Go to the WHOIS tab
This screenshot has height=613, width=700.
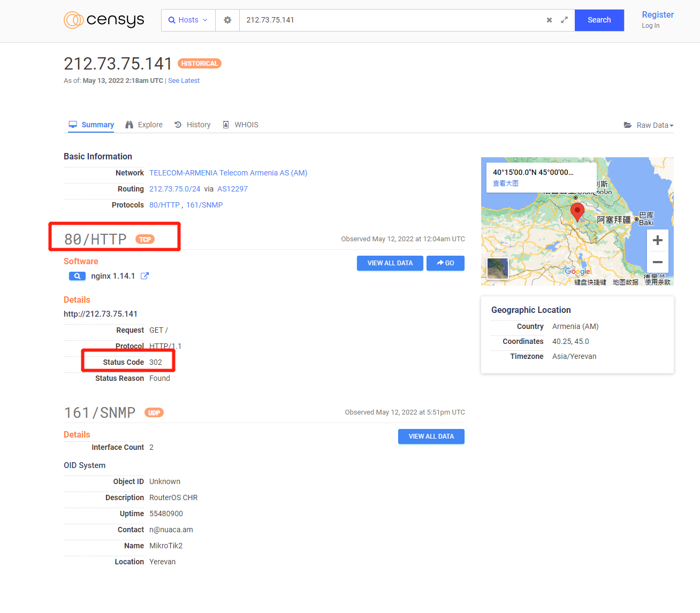click(x=240, y=125)
